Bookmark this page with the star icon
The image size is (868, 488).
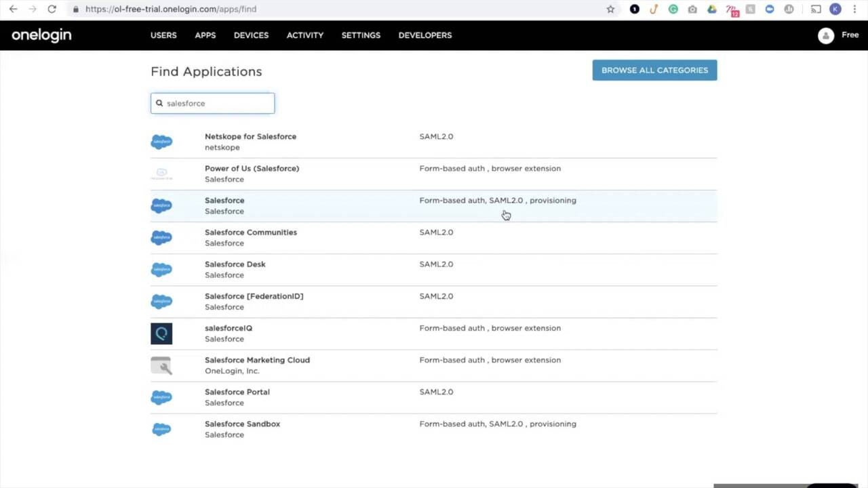[610, 9]
